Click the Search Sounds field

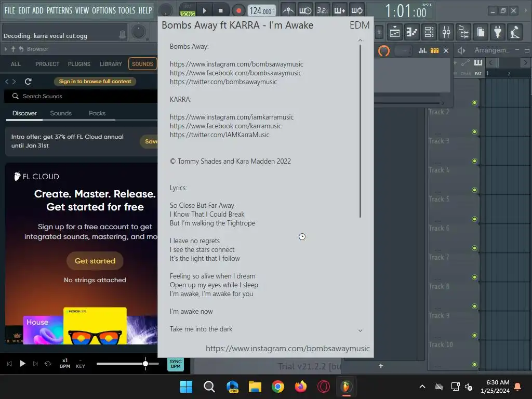pyautogui.click(x=81, y=96)
